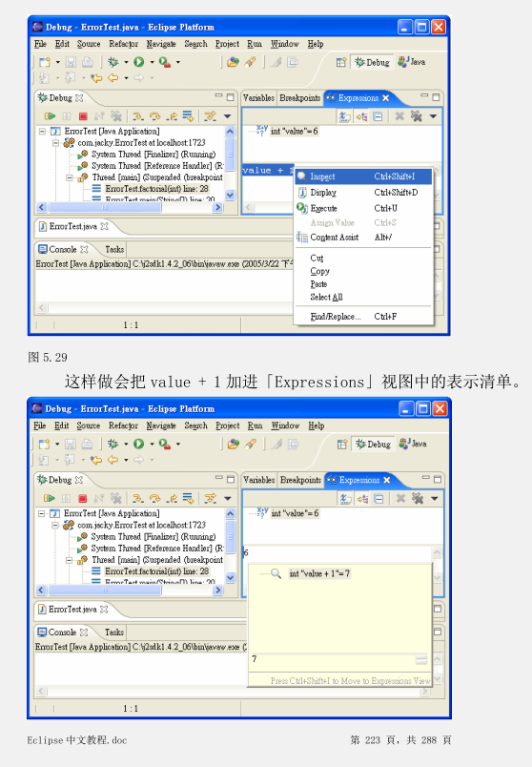Click Step Into icon in top Debug view

point(138,116)
